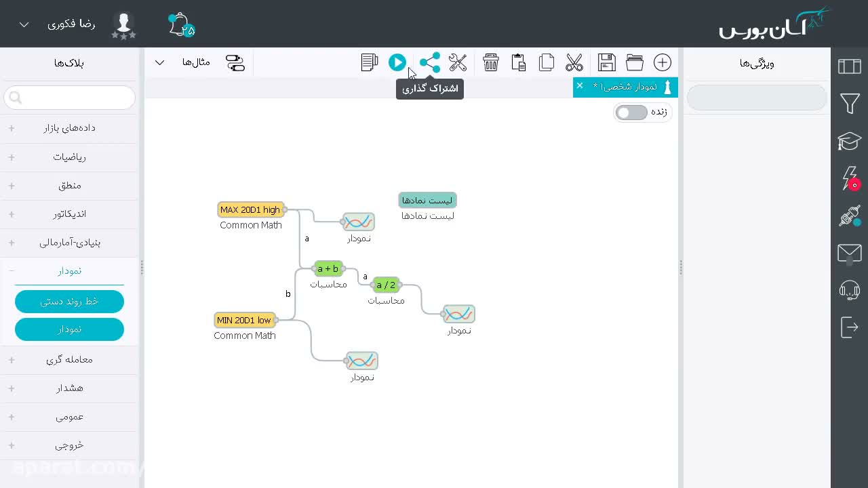Cut selection with the scissors icon
The width and height of the screenshot is (868, 488).
pyautogui.click(x=574, y=62)
